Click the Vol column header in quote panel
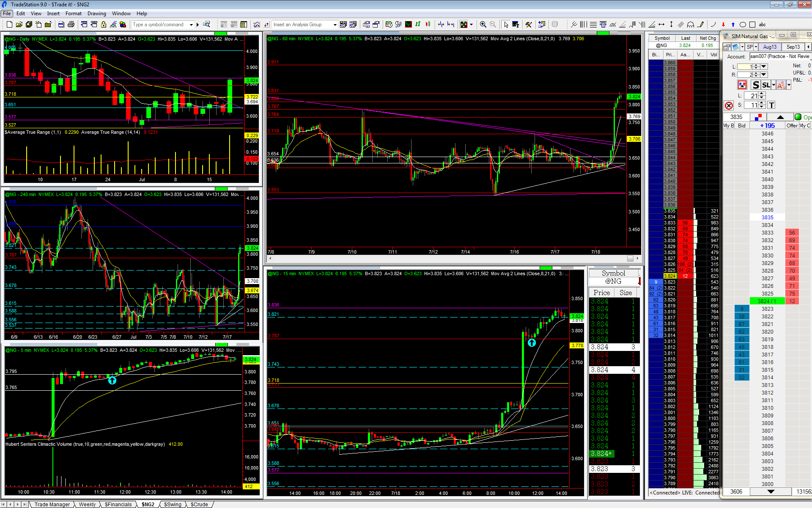Image resolution: width=812 pixels, height=508 pixels. (x=713, y=55)
